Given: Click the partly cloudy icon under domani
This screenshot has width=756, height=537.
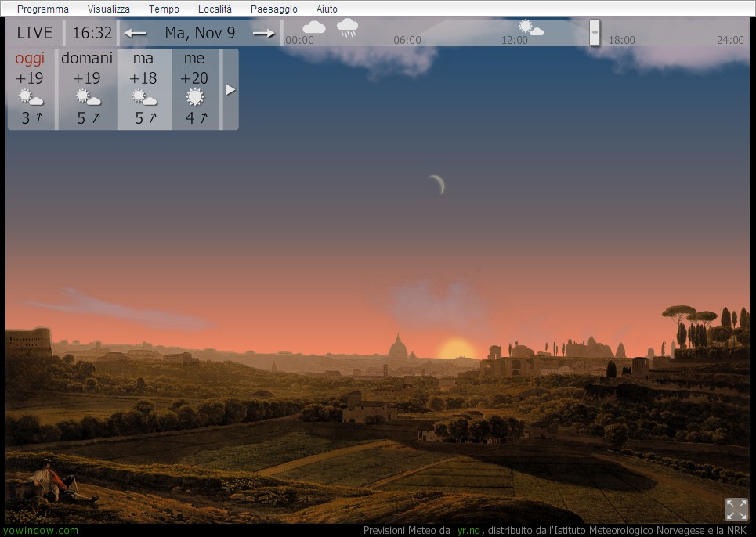Looking at the screenshot, I should point(88,97).
